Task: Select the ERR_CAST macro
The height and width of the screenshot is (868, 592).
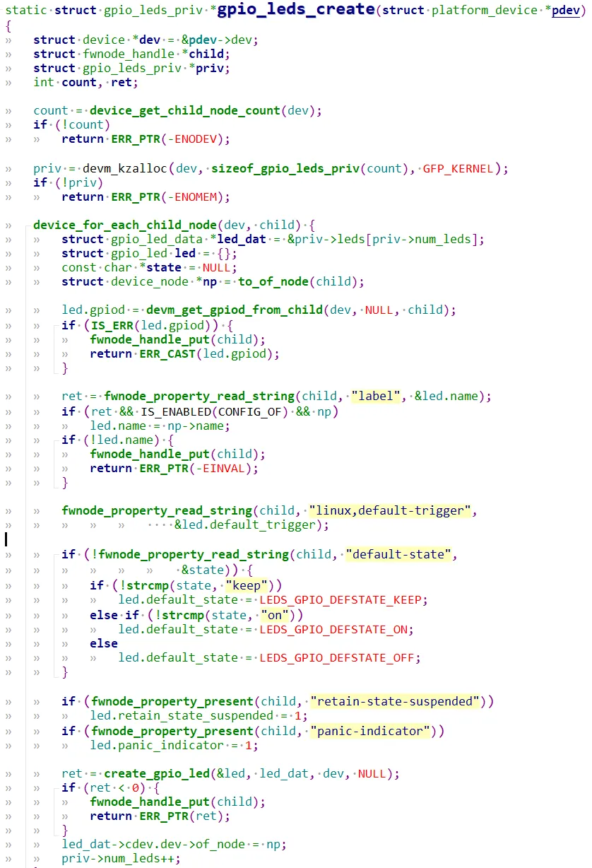Action: point(167,353)
